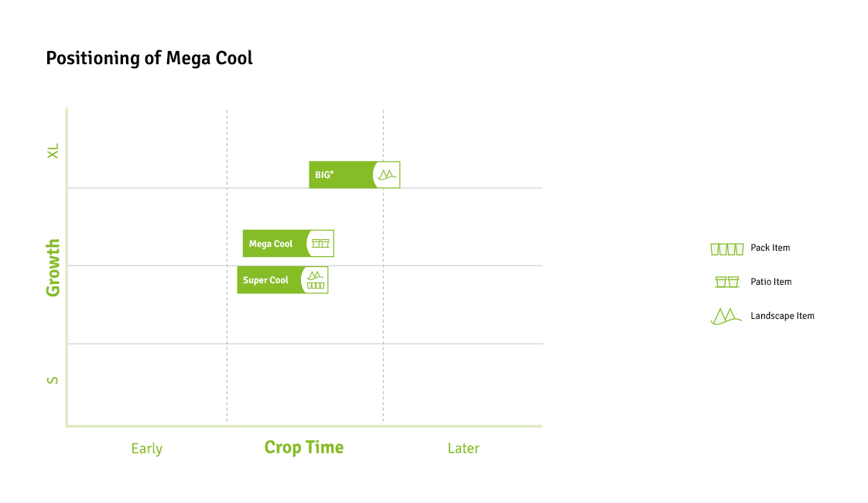Click the Landscape Item legend icon

(x=726, y=317)
